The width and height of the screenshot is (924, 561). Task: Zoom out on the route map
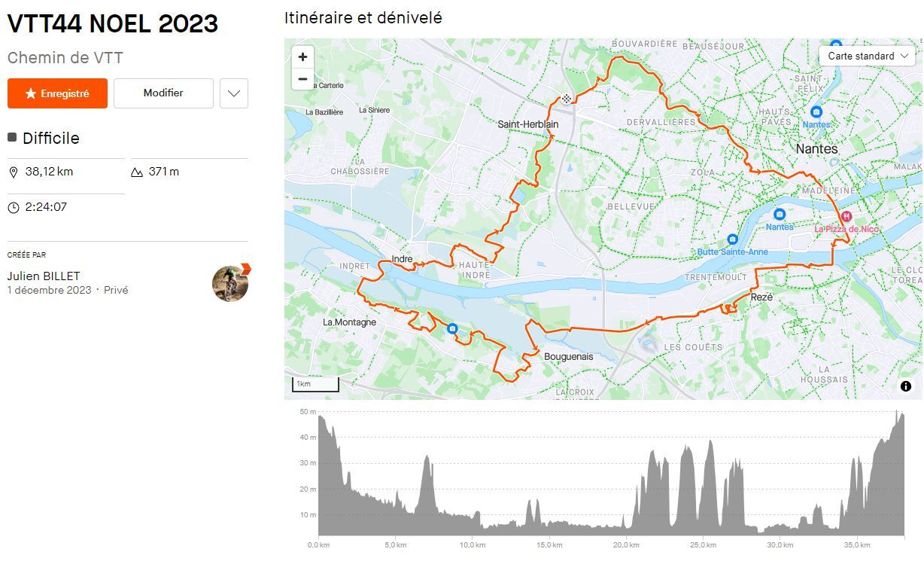pos(302,78)
